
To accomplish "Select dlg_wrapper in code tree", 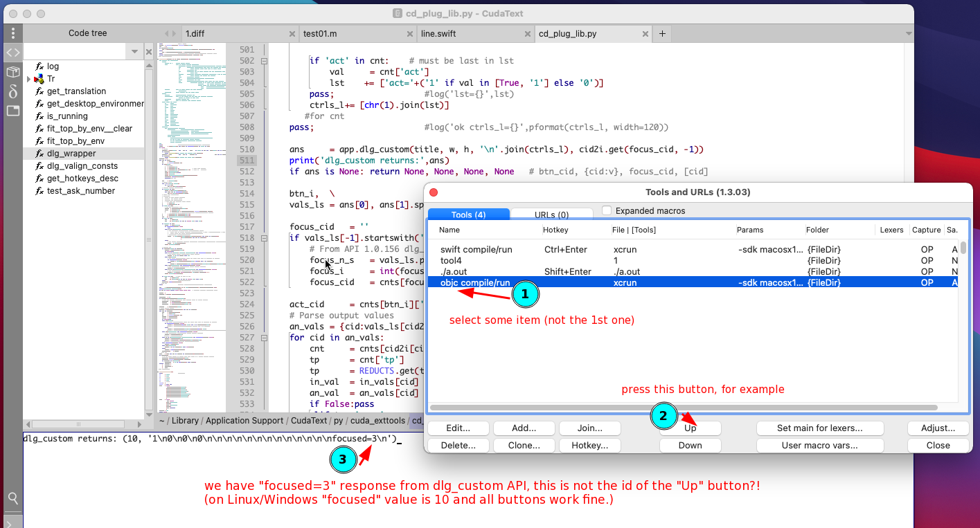I will coord(84,154).
